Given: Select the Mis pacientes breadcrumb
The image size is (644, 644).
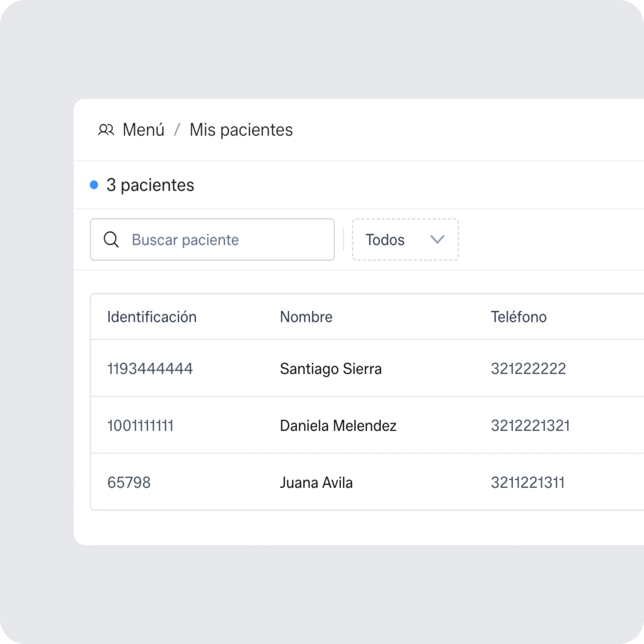Looking at the screenshot, I should pos(241,130).
